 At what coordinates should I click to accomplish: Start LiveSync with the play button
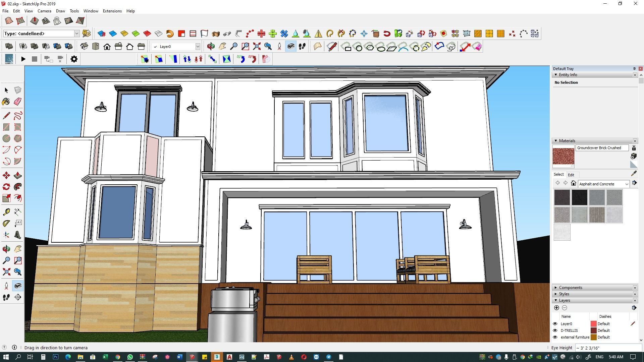23,59
